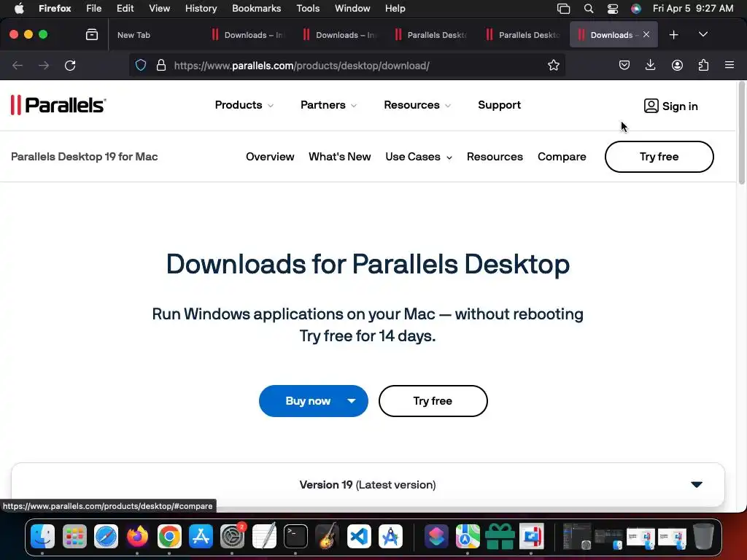Click the Buy now button

click(308, 401)
